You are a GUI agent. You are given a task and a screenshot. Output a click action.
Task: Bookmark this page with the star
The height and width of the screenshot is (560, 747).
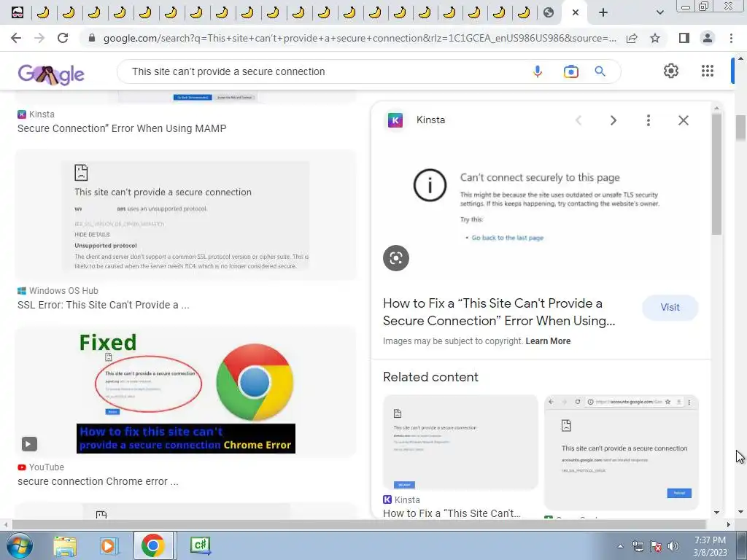(x=655, y=38)
